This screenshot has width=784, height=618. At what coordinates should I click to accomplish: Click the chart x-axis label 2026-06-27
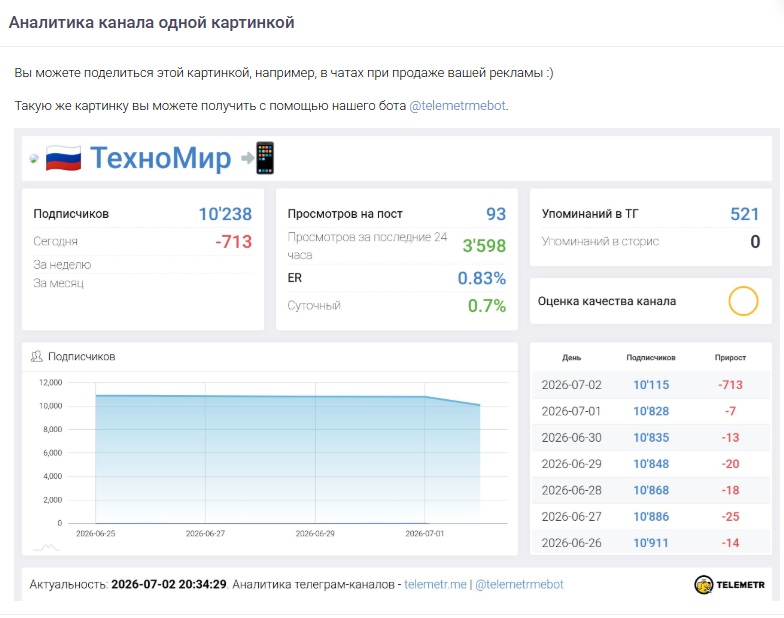tap(205, 534)
